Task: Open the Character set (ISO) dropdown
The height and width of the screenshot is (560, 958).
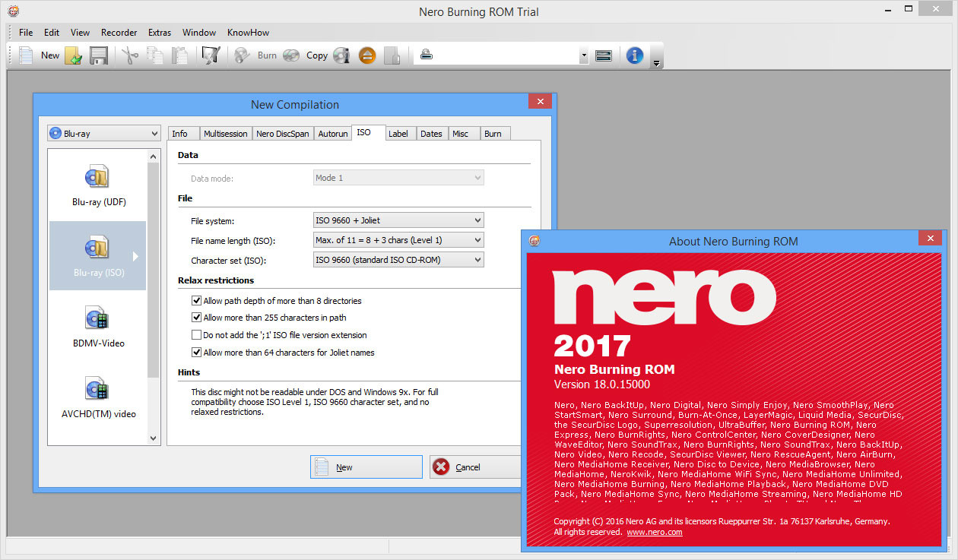Action: coord(399,260)
